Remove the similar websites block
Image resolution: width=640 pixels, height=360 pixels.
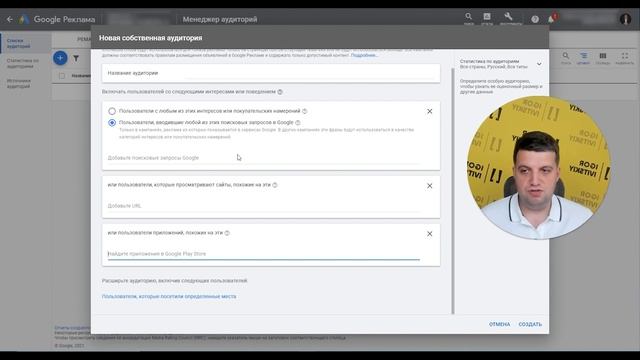[429, 186]
